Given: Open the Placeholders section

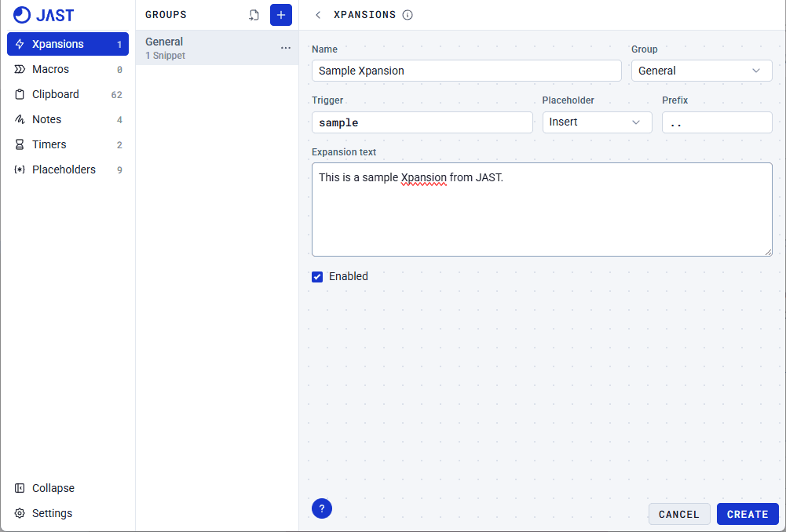Looking at the screenshot, I should pos(68,169).
